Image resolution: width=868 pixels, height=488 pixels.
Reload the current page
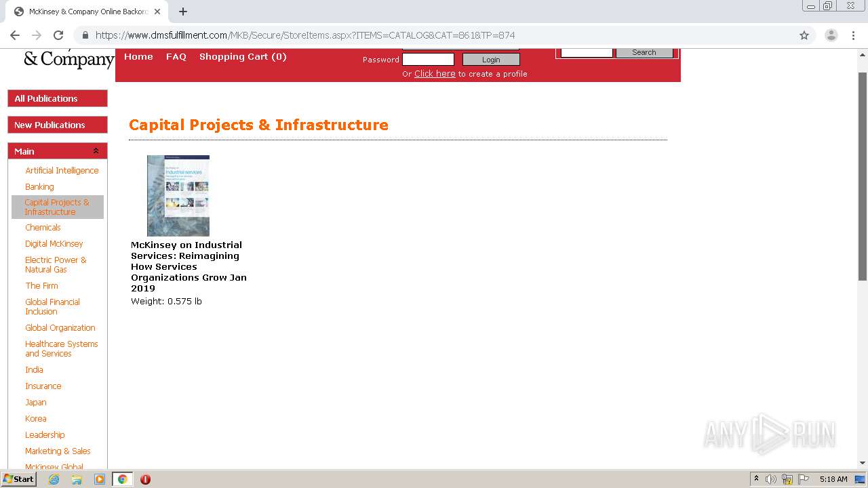[58, 35]
